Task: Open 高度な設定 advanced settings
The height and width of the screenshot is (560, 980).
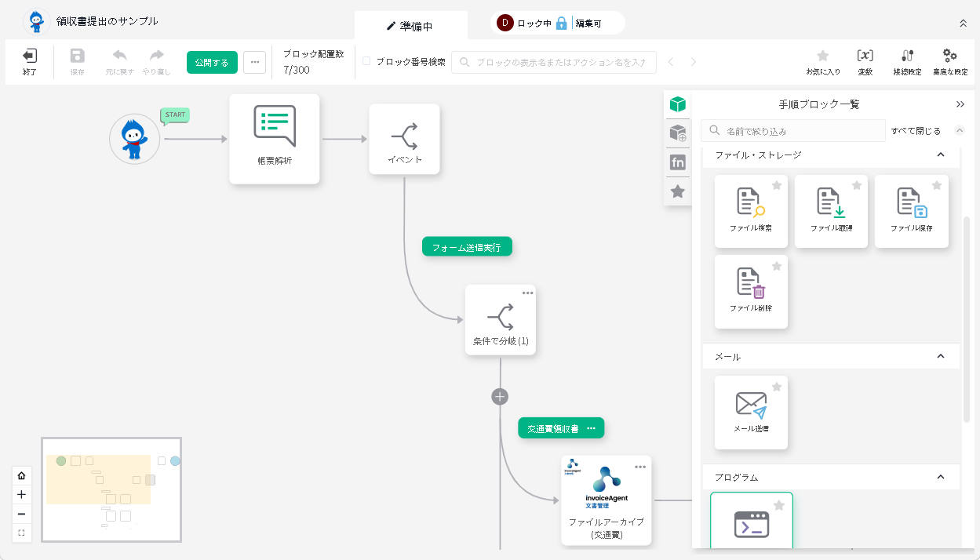Action: click(949, 56)
